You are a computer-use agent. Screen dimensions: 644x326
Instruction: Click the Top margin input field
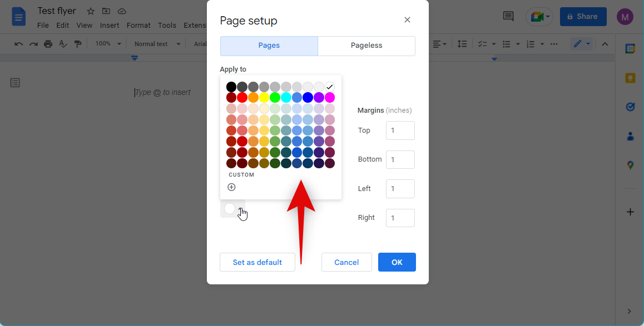click(400, 131)
